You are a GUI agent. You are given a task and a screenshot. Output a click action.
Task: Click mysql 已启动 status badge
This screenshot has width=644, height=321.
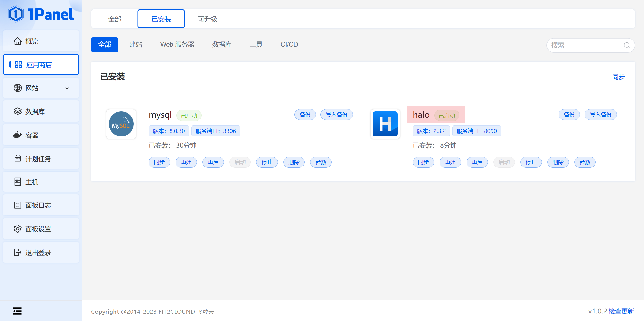[x=189, y=116]
